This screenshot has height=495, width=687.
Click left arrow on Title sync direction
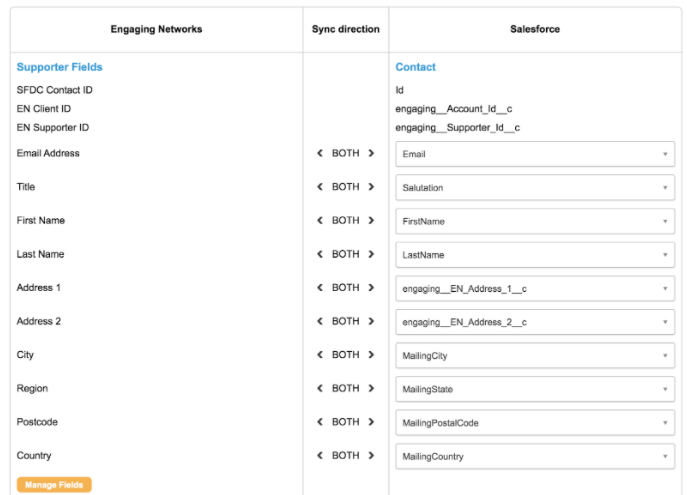(x=320, y=187)
